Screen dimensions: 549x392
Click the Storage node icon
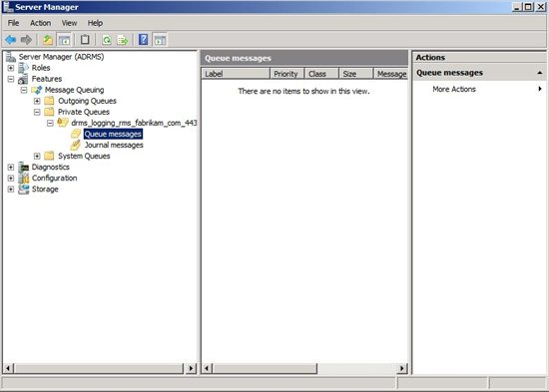click(x=24, y=189)
